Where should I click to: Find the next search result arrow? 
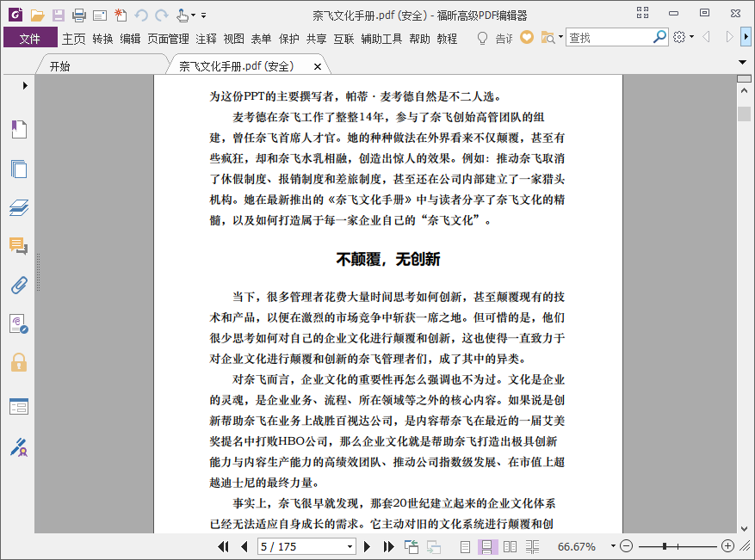click(x=729, y=37)
